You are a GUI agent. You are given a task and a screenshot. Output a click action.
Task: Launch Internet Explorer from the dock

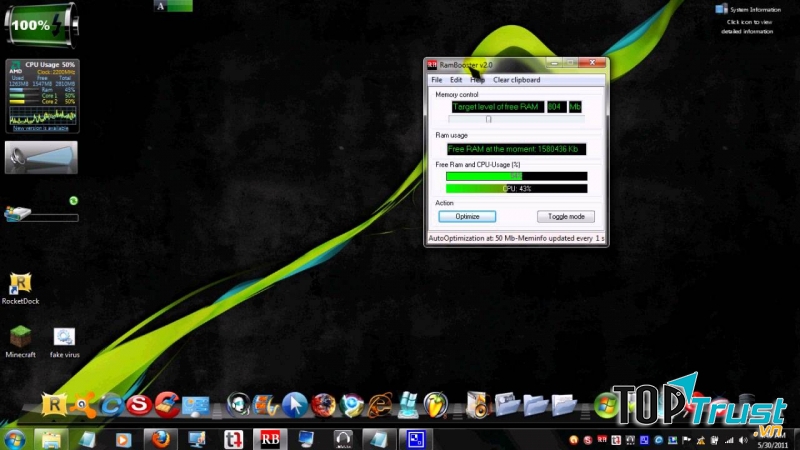[380, 405]
